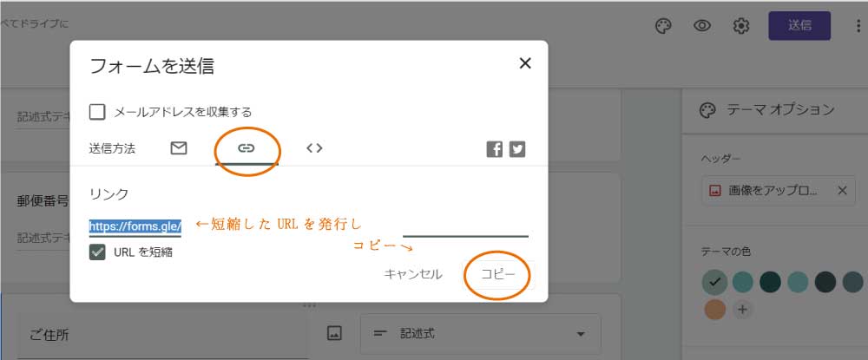
Task: Pick the orange theme color swatch
Action: tap(714, 308)
